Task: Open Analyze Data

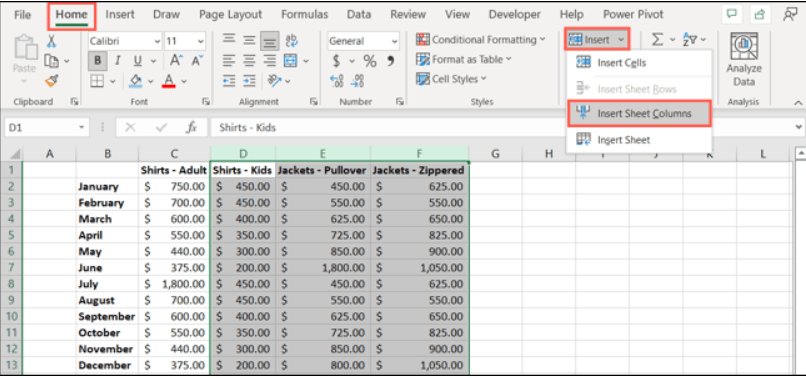Action: click(744, 60)
